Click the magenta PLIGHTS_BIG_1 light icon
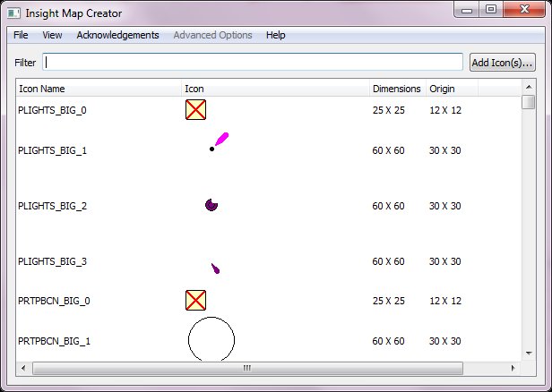This screenshot has height=392, width=552. click(219, 141)
